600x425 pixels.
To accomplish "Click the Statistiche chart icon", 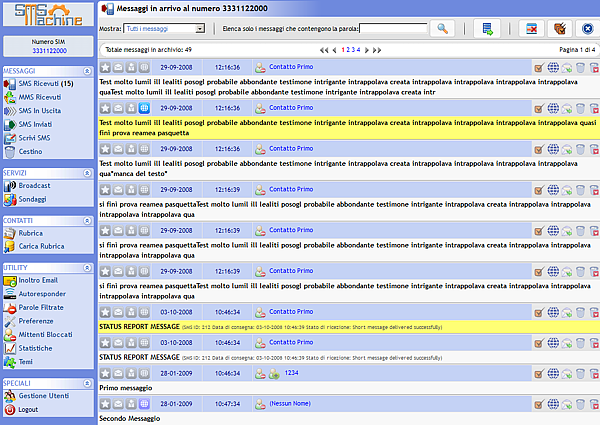I will coord(10,348).
